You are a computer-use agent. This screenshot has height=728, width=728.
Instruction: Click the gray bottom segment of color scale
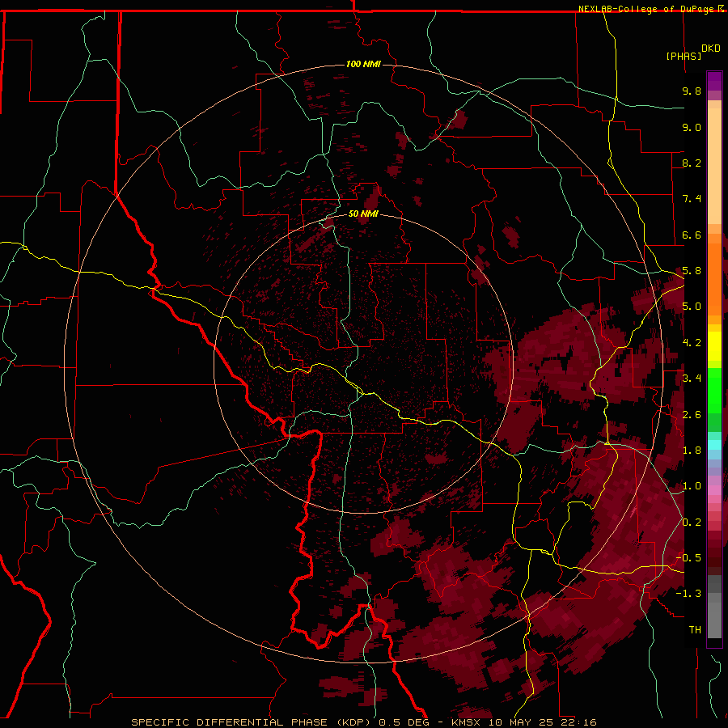point(714,620)
